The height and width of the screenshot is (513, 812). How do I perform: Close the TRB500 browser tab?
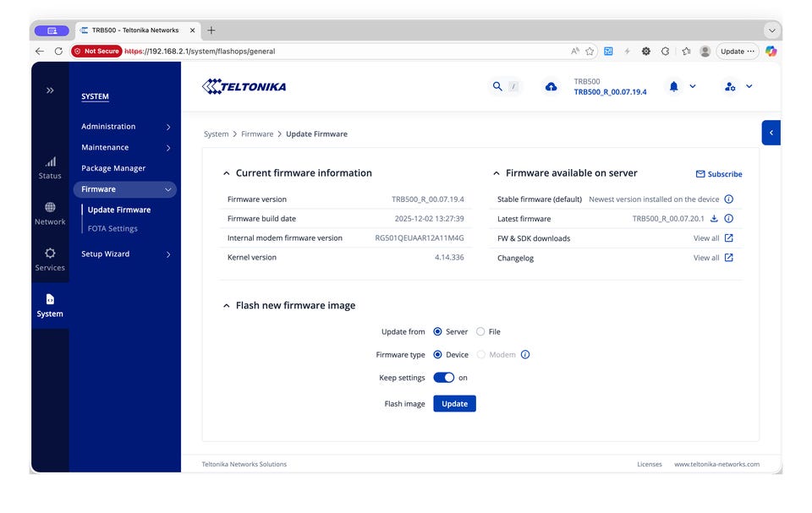pos(192,30)
